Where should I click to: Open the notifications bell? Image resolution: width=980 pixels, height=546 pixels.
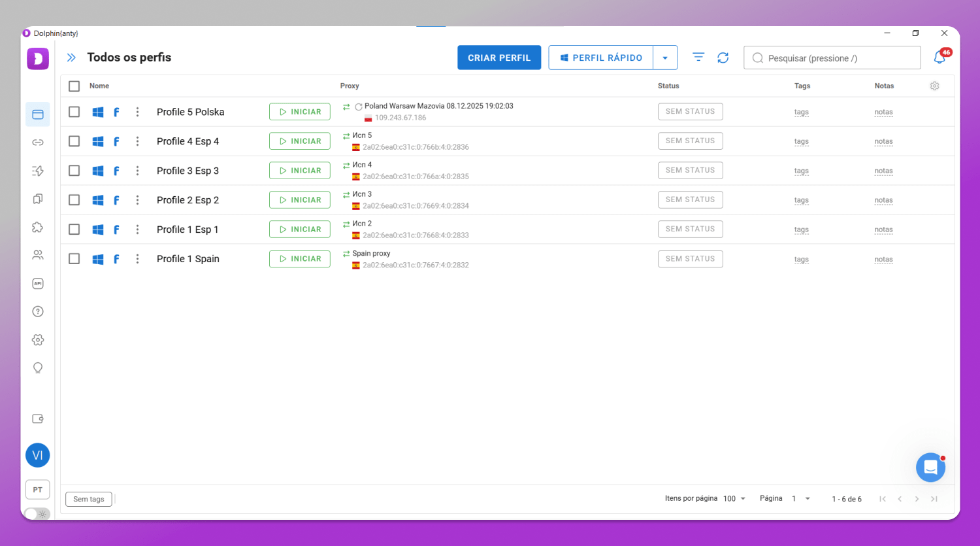939,58
